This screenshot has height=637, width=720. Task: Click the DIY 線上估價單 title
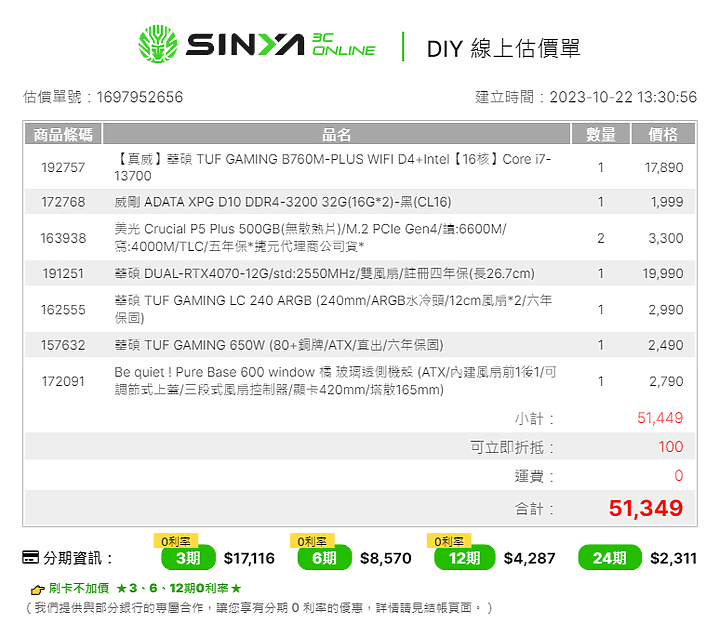click(x=503, y=48)
